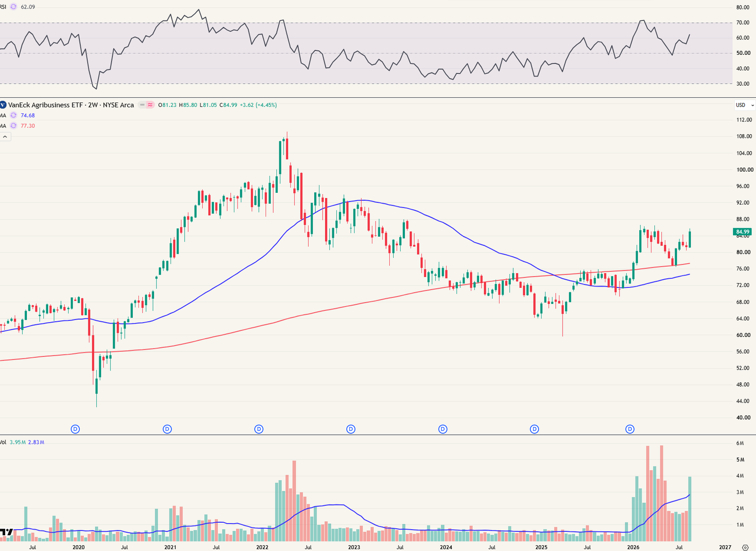This screenshot has height=551, width=756.
Task: Click the Vol indicator label
Action: [x=3, y=442]
